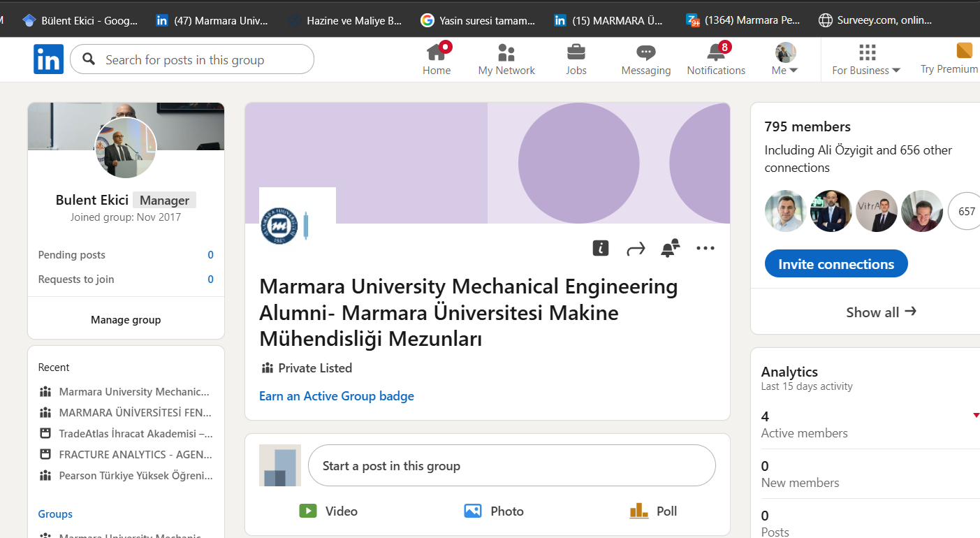Click the Manager badge next to name
980x538 pixels.
pyautogui.click(x=164, y=201)
